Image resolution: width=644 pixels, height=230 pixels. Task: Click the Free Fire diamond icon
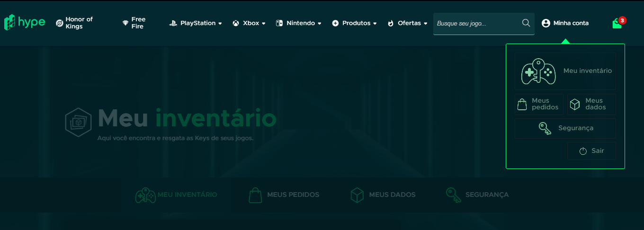tap(125, 23)
